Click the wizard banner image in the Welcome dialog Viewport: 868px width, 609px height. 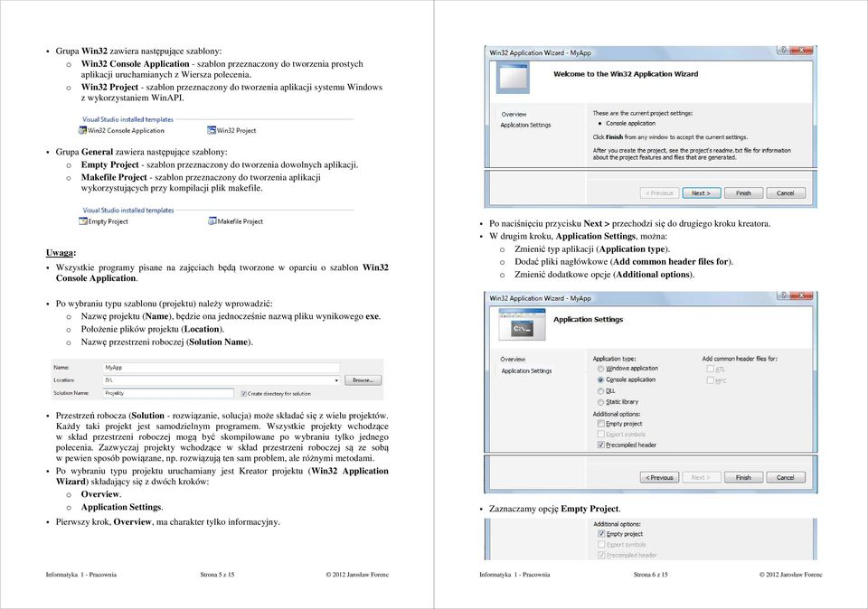point(513,78)
